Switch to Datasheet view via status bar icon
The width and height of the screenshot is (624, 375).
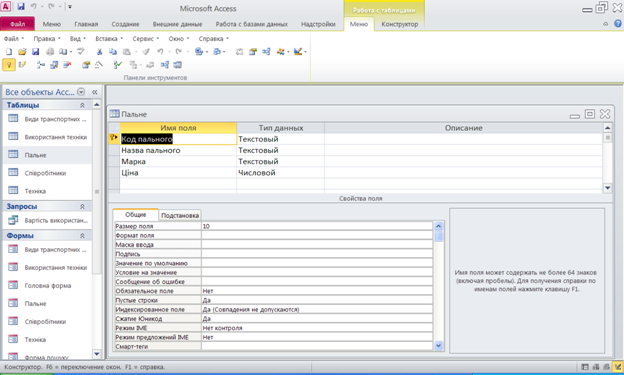click(585, 367)
